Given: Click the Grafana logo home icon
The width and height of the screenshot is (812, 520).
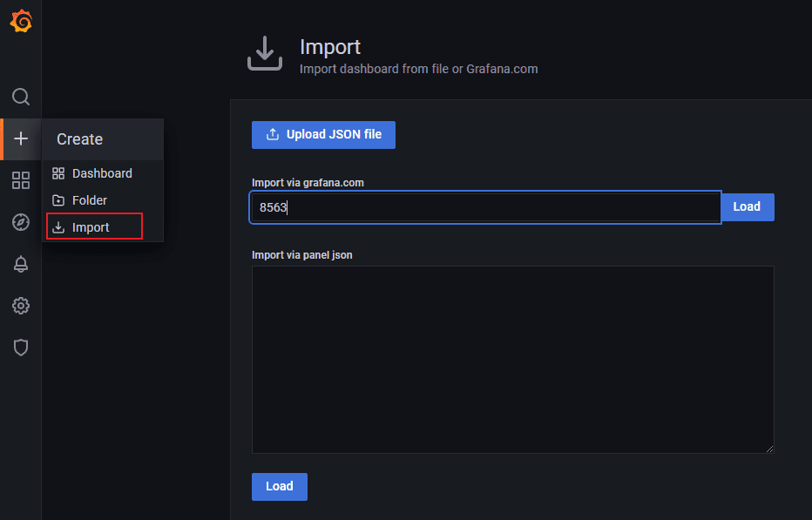Looking at the screenshot, I should [21, 22].
